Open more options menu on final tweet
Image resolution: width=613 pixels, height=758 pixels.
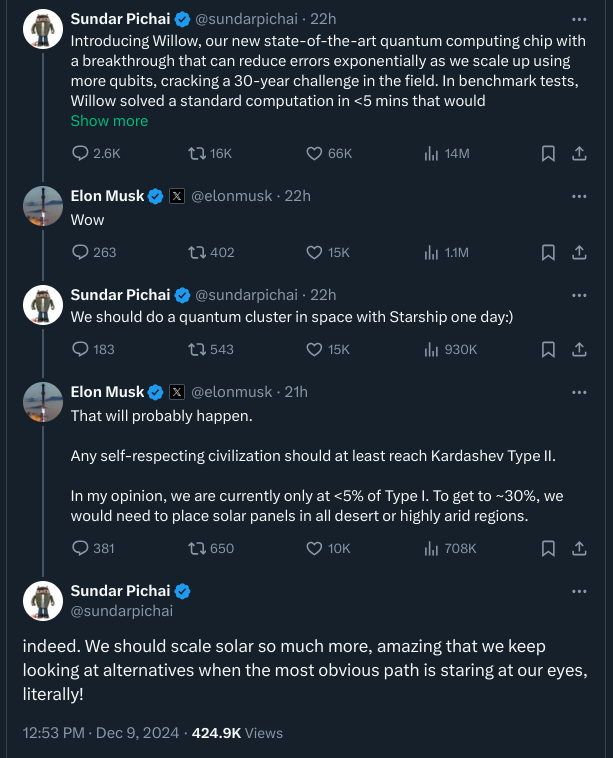579,591
